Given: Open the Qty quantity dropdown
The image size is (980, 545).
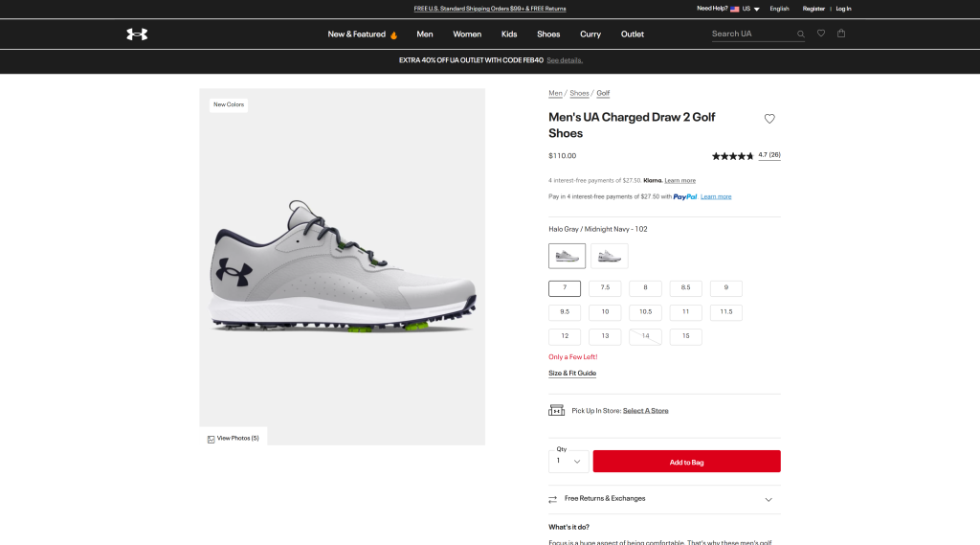Looking at the screenshot, I should pos(568,461).
